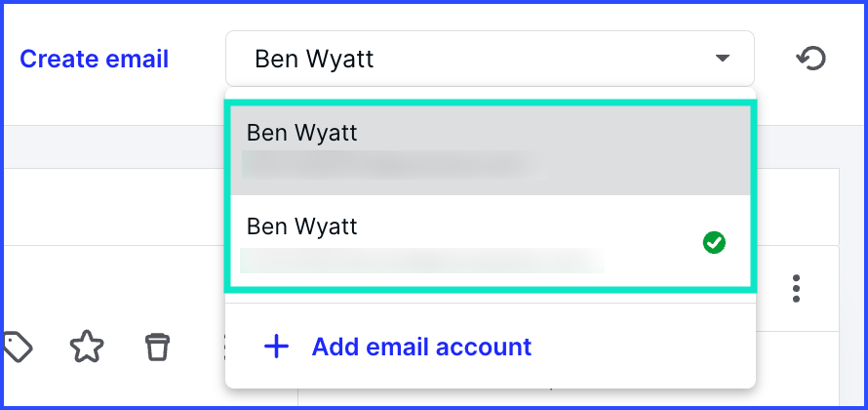Click the Create email link

[x=94, y=60]
